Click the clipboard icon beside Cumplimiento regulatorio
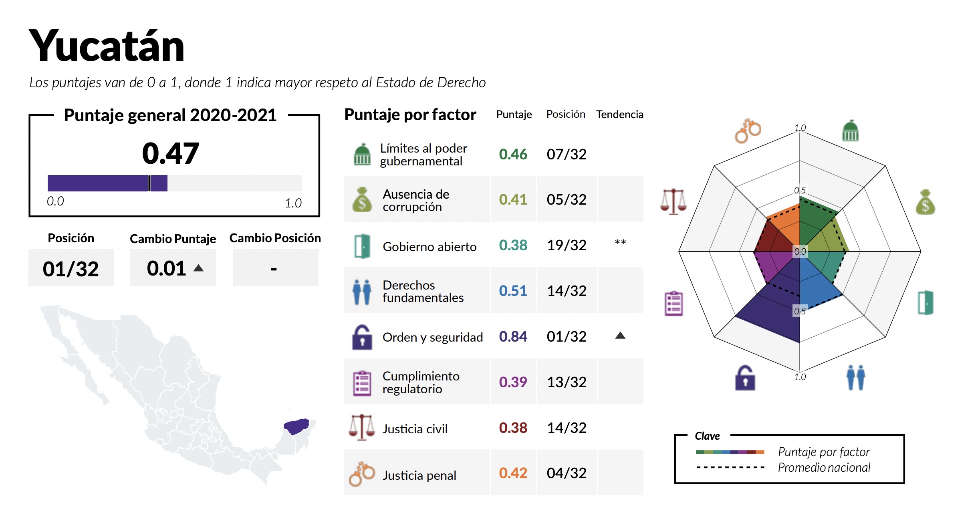980x507 pixels. coord(362,383)
